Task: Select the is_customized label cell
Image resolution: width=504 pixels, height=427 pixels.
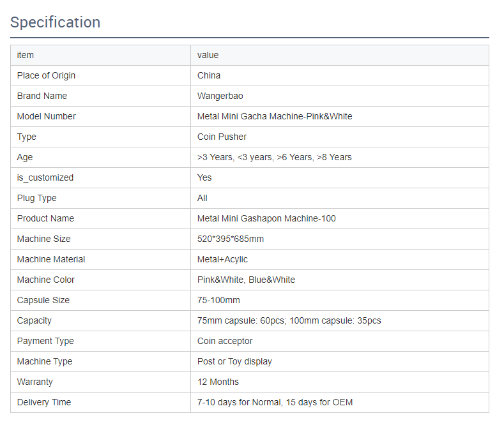Action: [45, 177]
